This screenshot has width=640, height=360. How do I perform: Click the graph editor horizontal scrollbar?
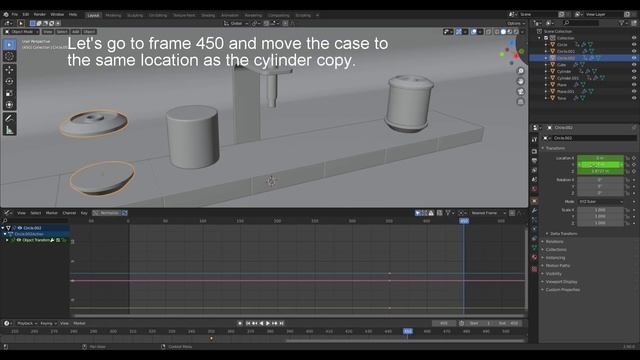(x=299, y=316)
